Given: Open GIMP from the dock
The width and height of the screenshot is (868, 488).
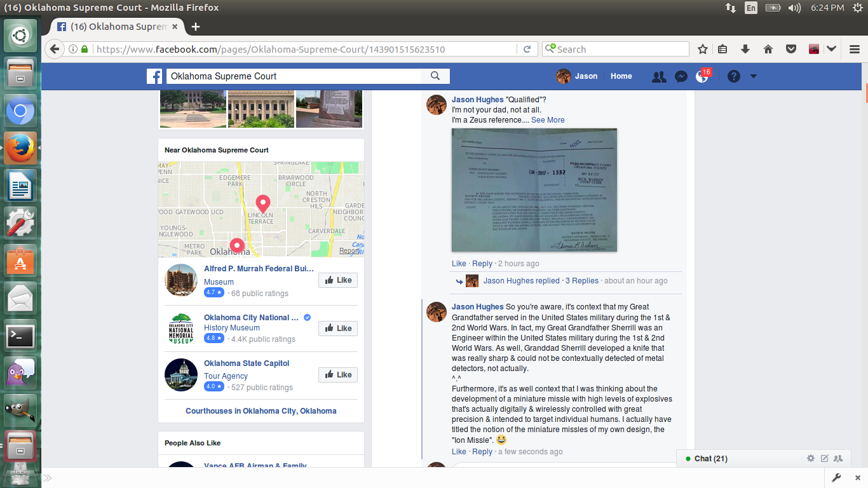Looking at the screenshot, I should point(20,410).
